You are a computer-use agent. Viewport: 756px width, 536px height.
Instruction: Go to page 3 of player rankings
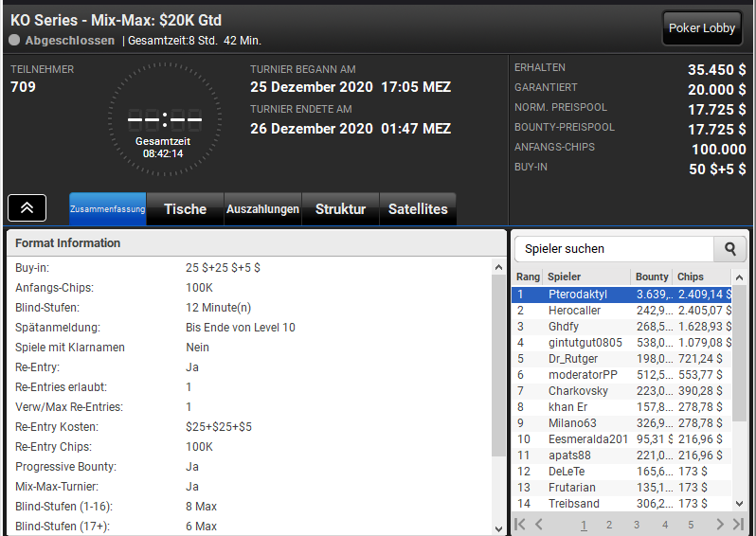tap(637, 525)
